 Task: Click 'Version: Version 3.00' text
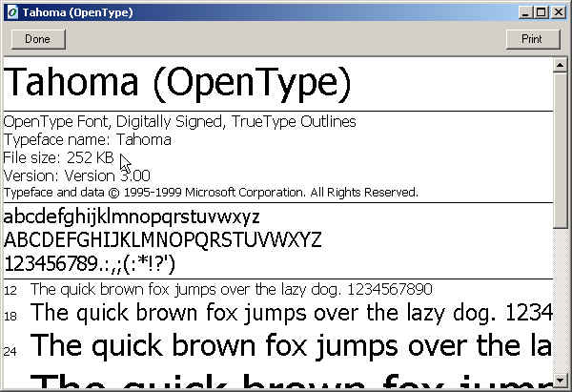[77, 175]
